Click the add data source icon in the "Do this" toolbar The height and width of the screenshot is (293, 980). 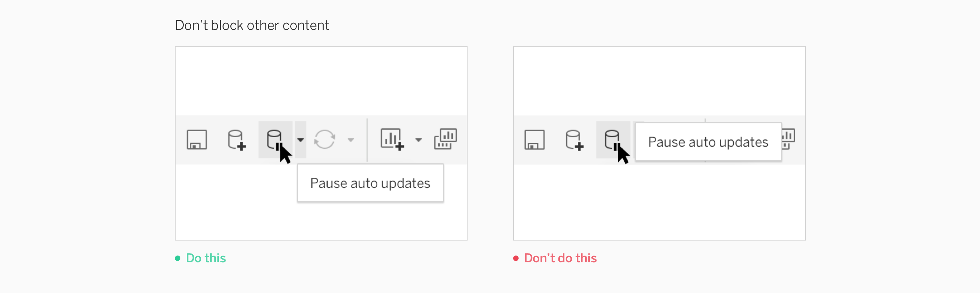click(x=236, y=140)
